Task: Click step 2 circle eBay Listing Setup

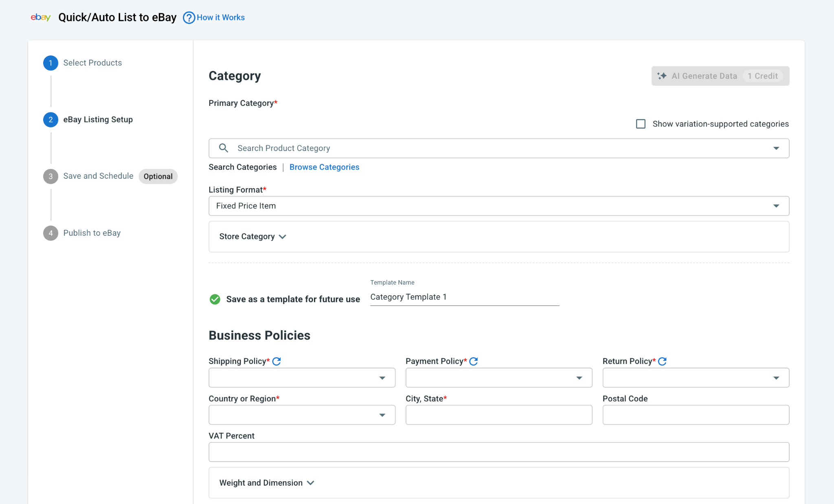Action: (x=50, y=119)
